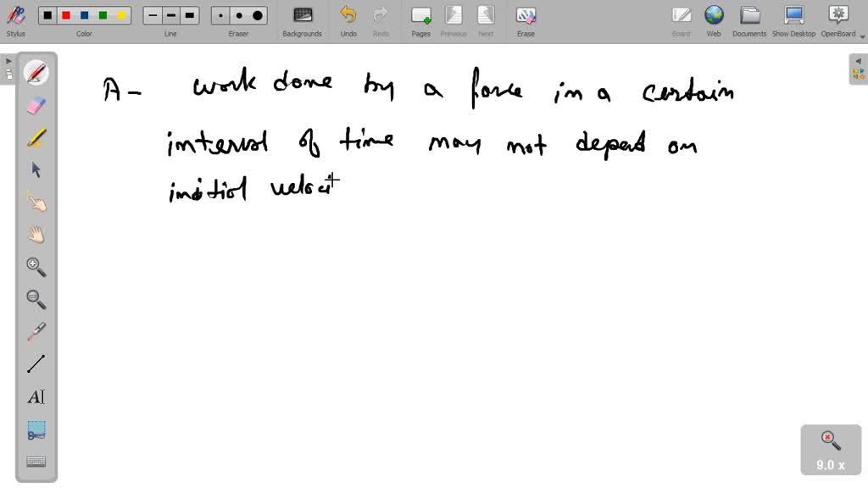The height and width of the screenshot is (488, 868).
Task: Activate the Selector arrow tool
Action: point(36,170)
